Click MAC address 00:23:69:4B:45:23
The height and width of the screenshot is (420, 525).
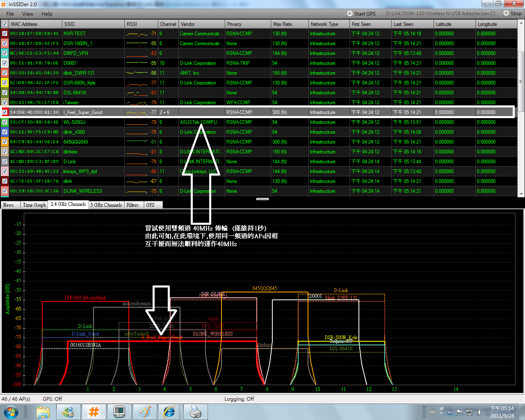pos(34,171)
